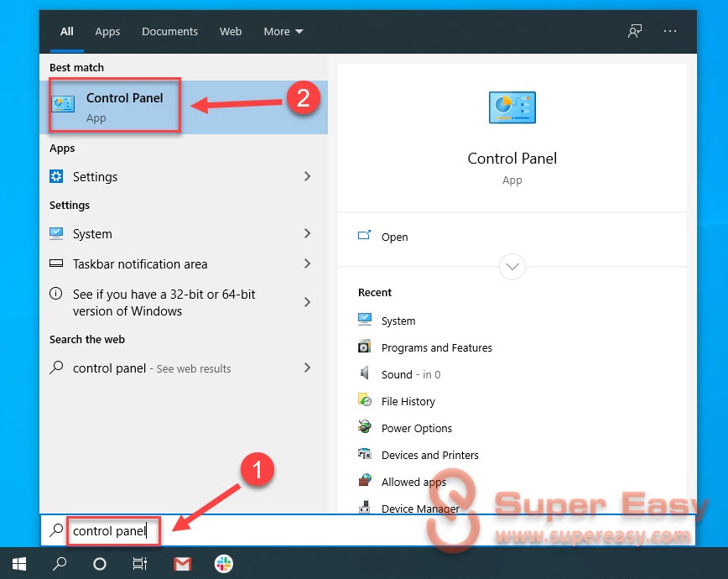Click the Devices and Printers icon

tap(365, 453)
